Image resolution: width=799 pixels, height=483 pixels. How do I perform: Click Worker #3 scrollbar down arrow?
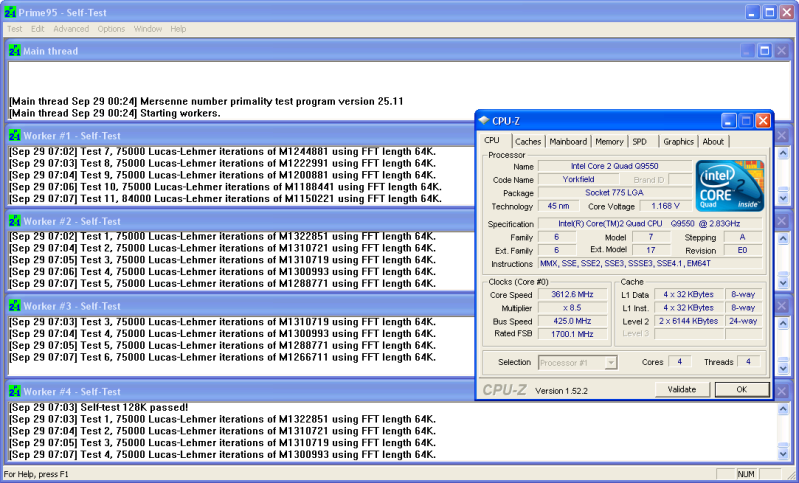pyautogui.click(x=783, y=367)
